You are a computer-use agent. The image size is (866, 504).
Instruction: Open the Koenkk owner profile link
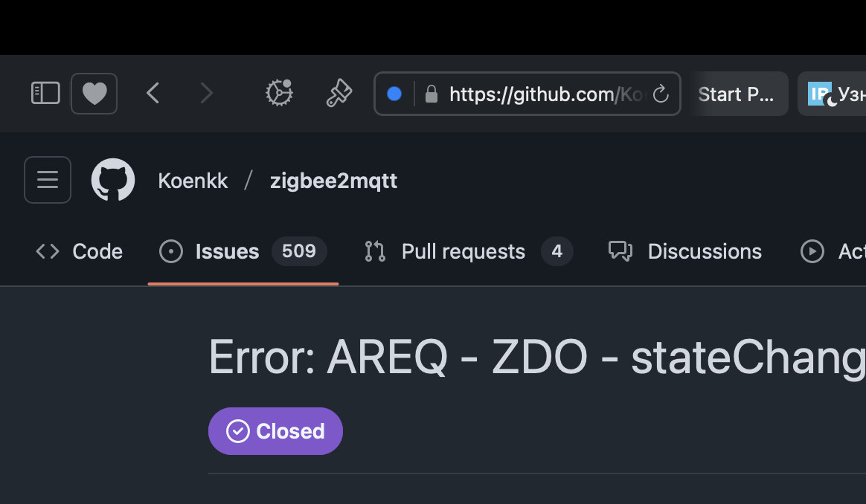pyautogui.click(x=193, y=181)
